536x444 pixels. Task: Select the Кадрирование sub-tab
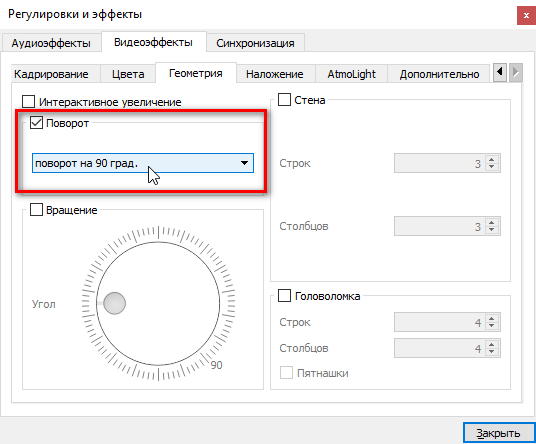[51, 74]
